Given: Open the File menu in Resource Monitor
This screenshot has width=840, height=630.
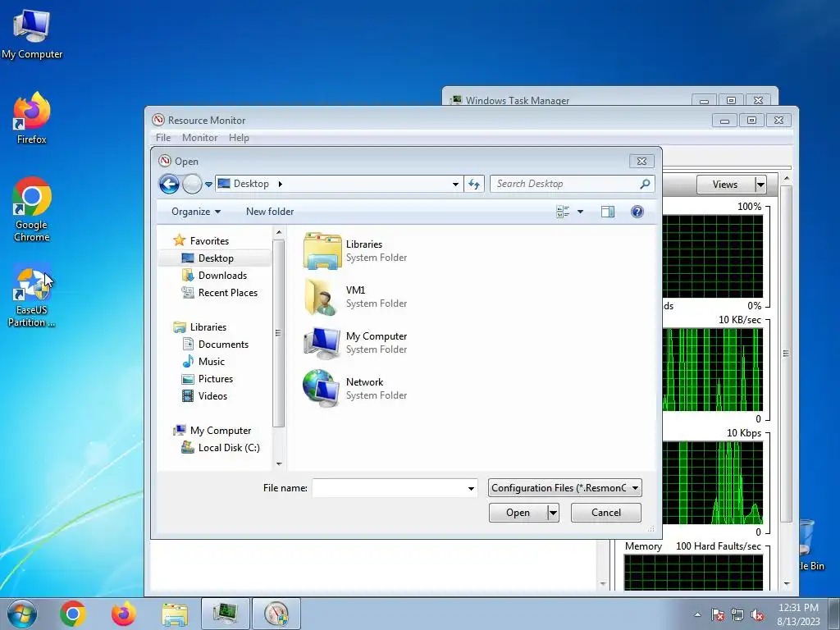Looking at the screenshot, I should pyautogui.click(x=163, y=138).
